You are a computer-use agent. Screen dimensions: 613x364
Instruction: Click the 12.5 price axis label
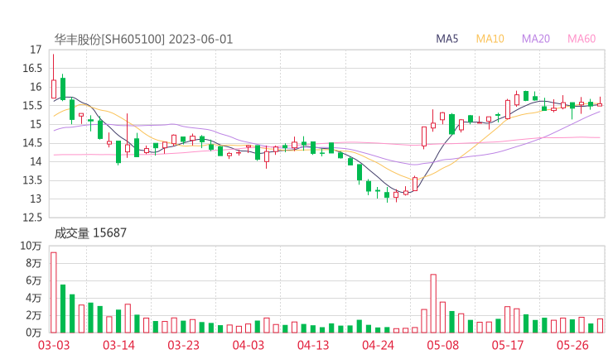point(32,218)
